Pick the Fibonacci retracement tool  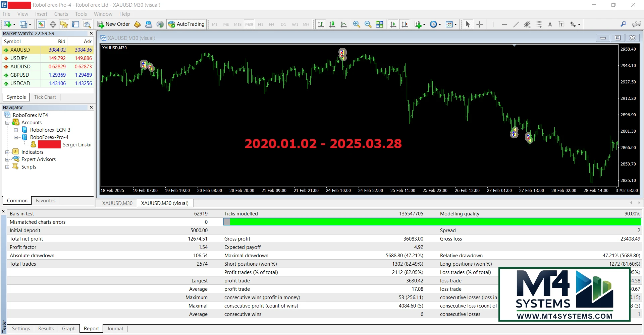tap(539, 24)
